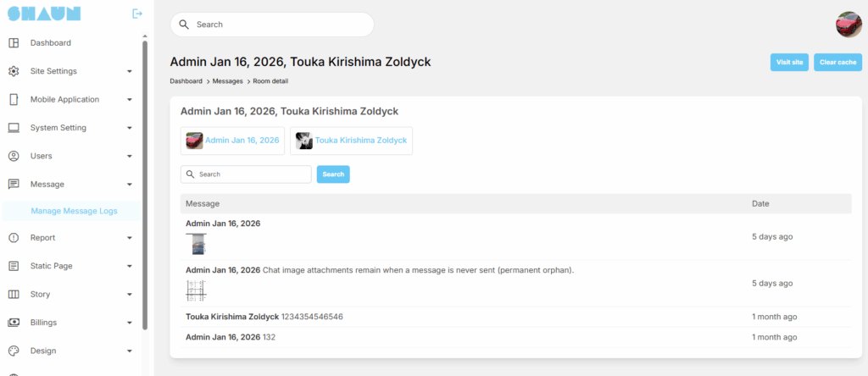Viewport: 868px width, 376px height.
Task: Click the blue Search button
Action: (333, 174)
